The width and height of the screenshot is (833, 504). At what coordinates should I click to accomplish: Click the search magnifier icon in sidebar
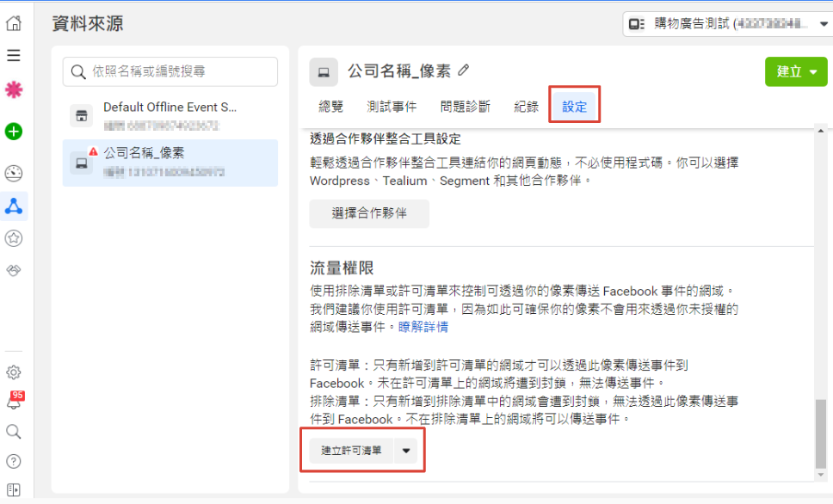pyautogui.click(x=14, y=432)
